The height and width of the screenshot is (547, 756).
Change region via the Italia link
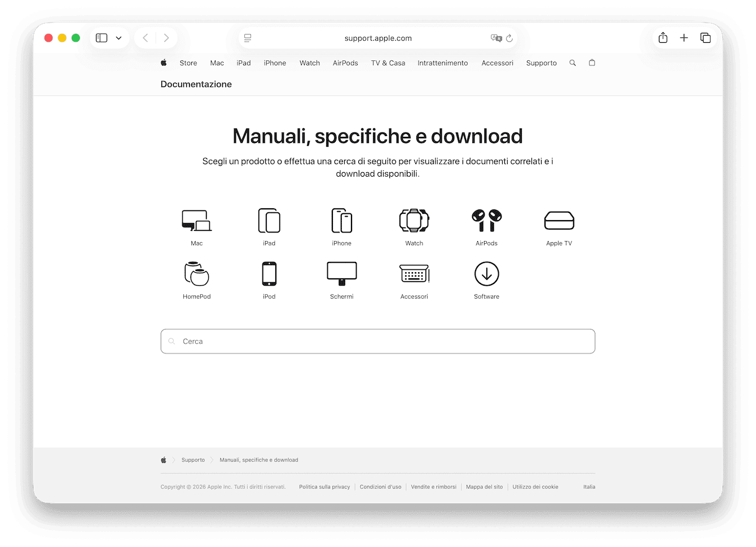click(590, 487)
